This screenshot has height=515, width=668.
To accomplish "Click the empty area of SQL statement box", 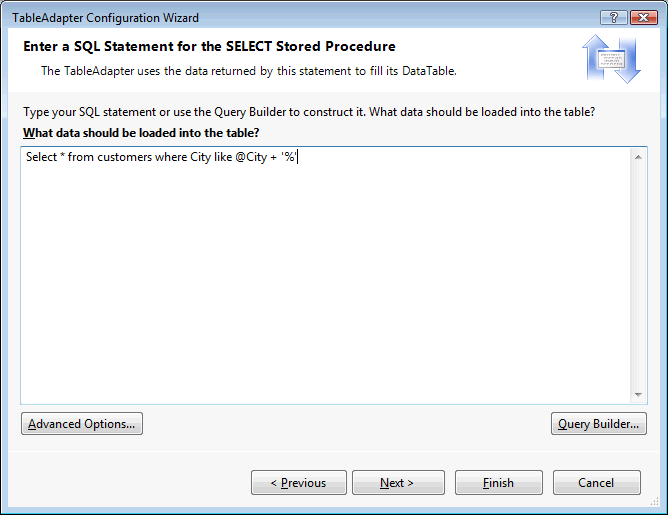I will tap(320, 290).
